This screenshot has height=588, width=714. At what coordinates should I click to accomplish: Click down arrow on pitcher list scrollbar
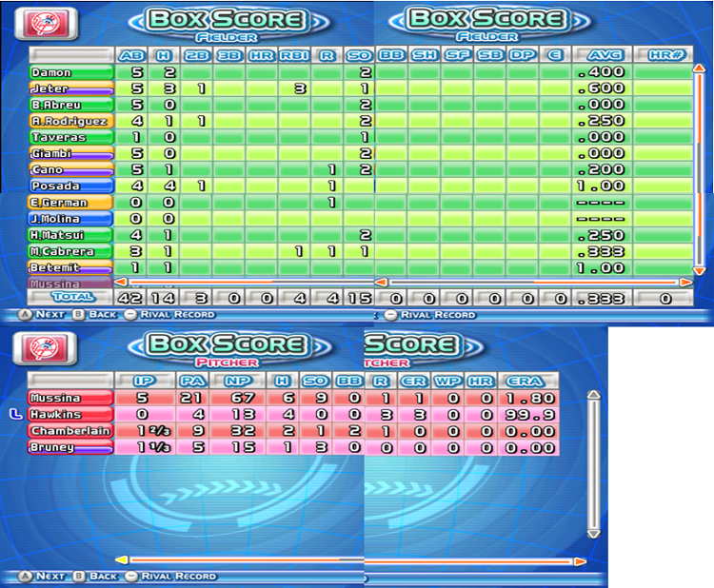(x=593, y=534)
